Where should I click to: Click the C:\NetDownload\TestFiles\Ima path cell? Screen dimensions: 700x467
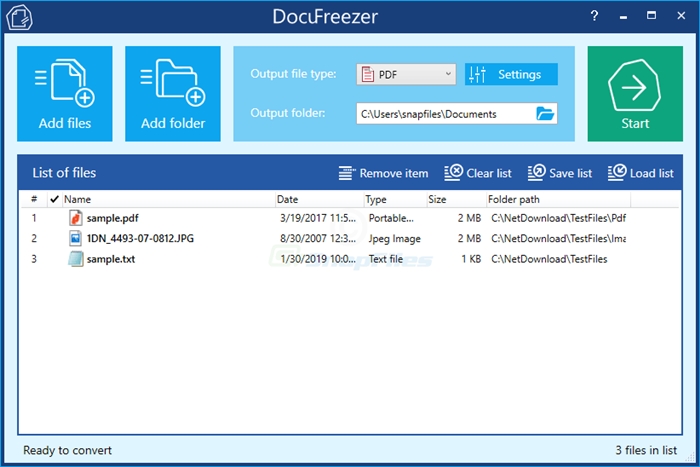(558, 238)
